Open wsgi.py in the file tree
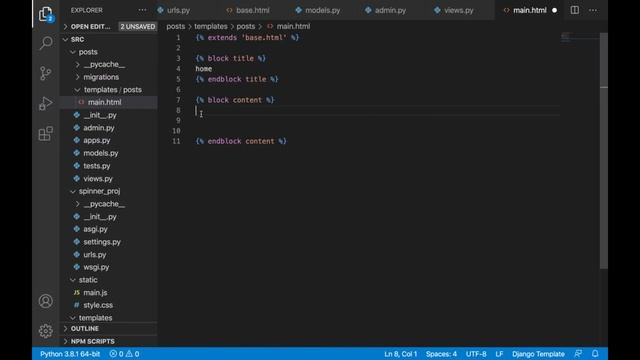This screenshot has width=640, height=360. click(x=96, y=267)
